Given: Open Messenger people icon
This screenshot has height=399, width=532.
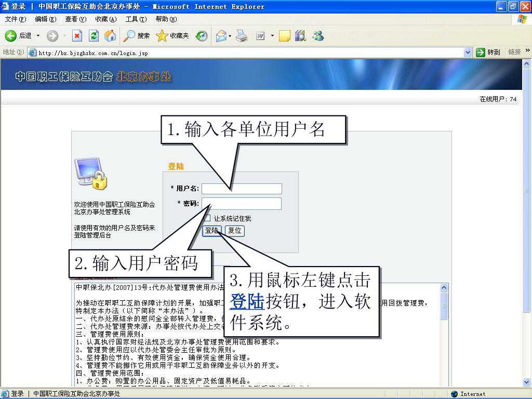Looking at the screenshot, I should tap(318, 36).
